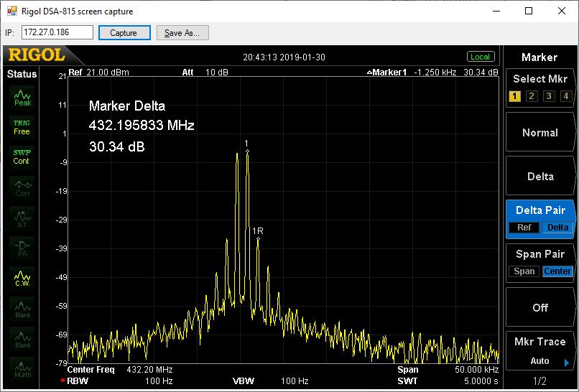Click into the IP address field
Image resolution: width=579 pixels, height=392 pixels.
coord(57,32)
